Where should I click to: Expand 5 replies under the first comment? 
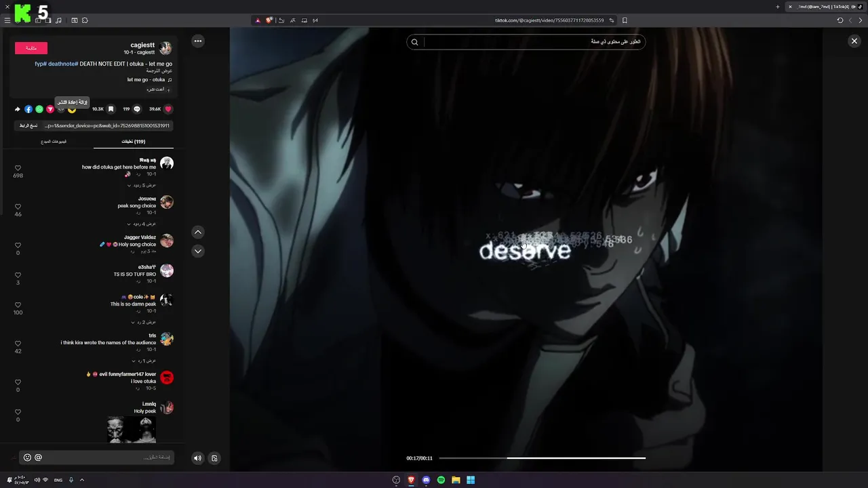pyautogui.click(x=142, y=185)
